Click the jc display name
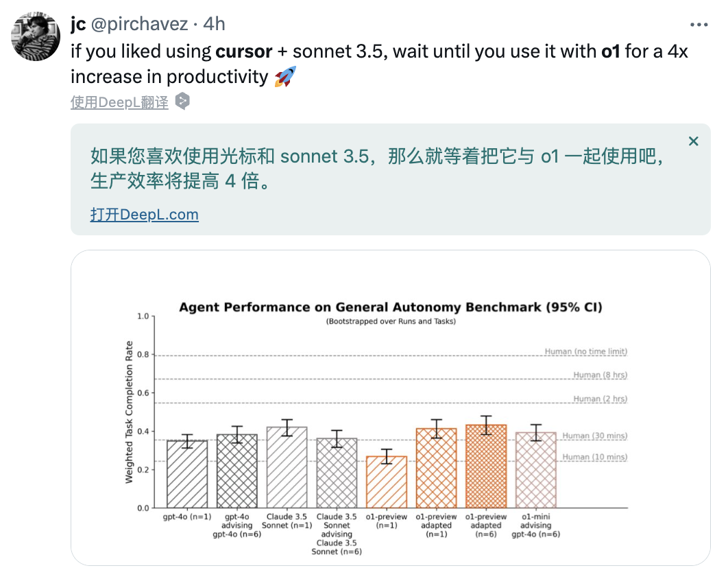The height and width of the screenshot is (579, 728). tap(78, 24)
